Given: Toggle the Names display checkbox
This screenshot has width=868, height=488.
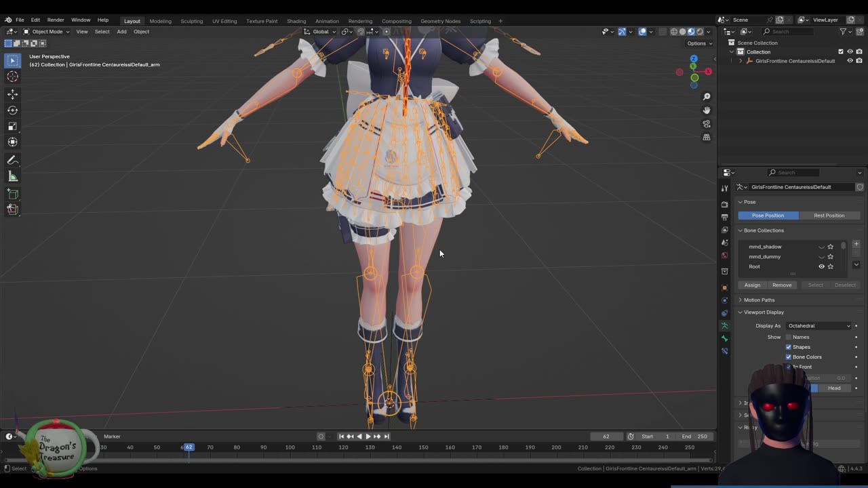Looking at the screenshot, I should (x=788, y=337).
